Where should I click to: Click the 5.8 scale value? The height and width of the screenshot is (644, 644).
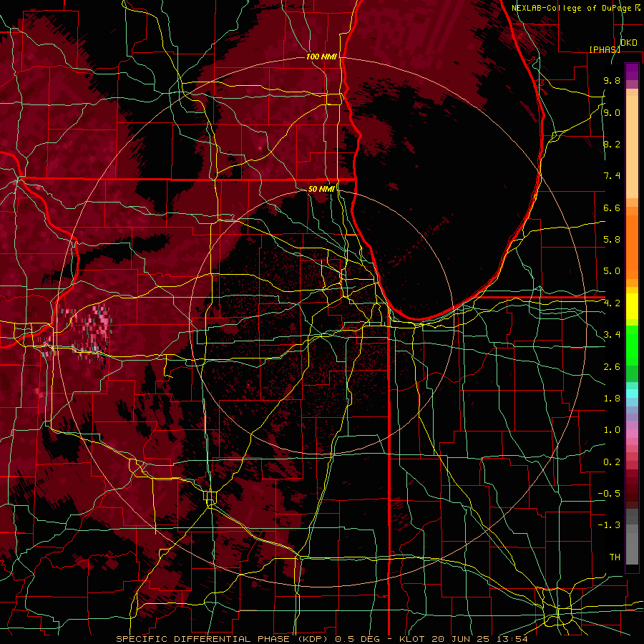coord(612,240)
